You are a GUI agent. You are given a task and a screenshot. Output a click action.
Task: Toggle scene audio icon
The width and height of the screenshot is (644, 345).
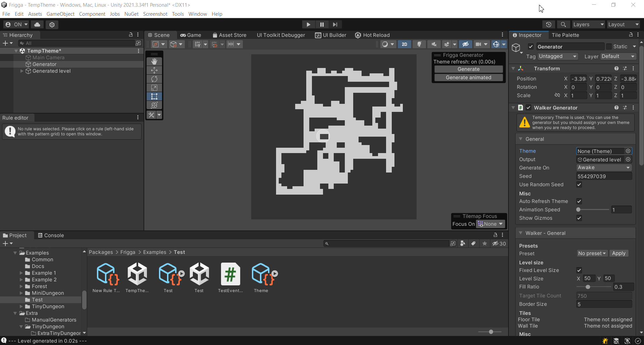(x=434, y=44)
